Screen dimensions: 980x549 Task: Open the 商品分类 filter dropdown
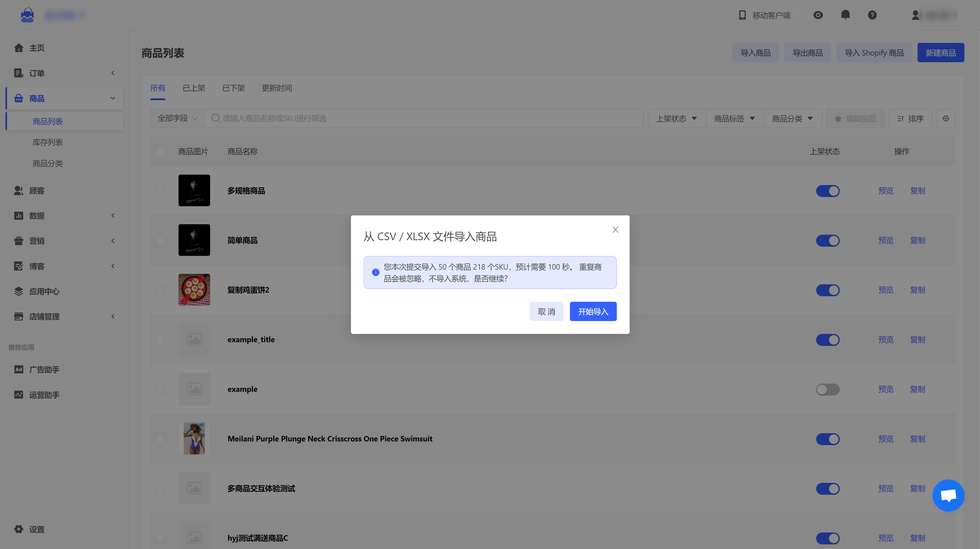click(x=793, y=119)
